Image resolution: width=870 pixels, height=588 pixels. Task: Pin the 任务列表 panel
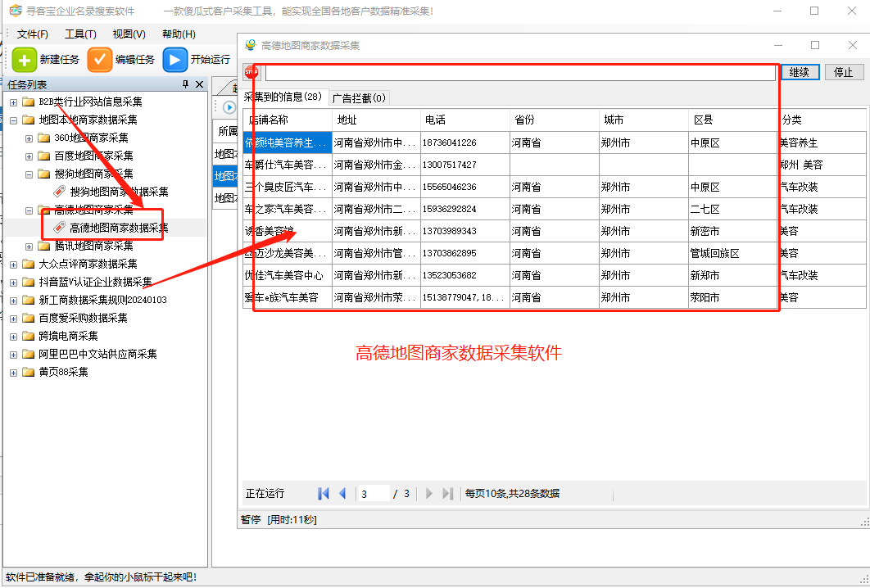(185, 84)
